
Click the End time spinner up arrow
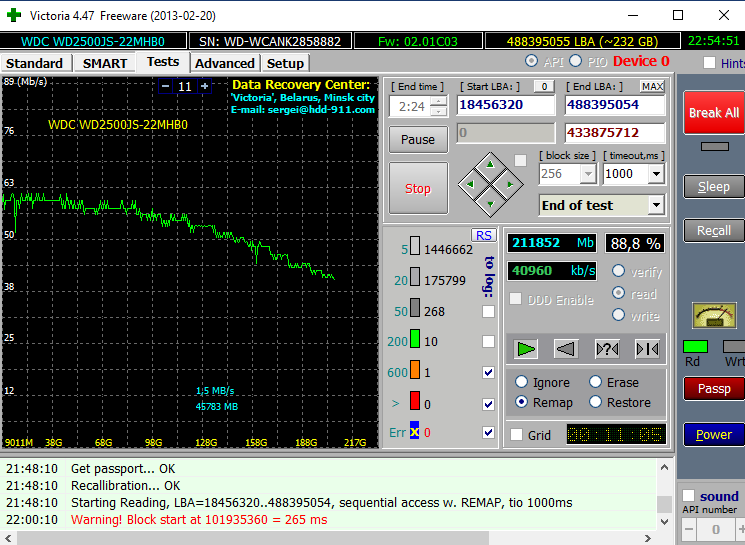pos(439,101)
